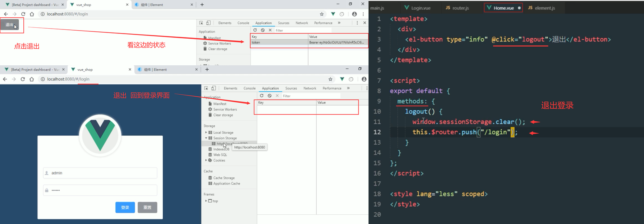Open Vue devtools extension in login-page browser
Screen dimensions: 644x224
point(342,79)
